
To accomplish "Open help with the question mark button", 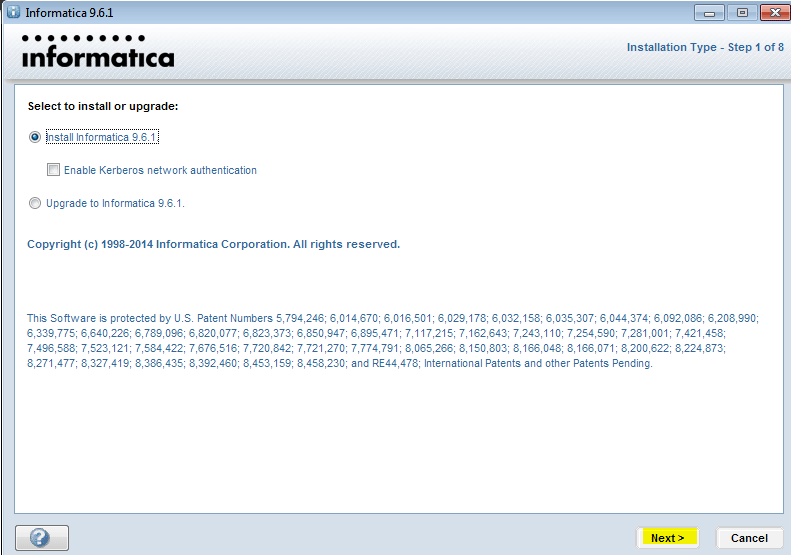I will 42,537.
